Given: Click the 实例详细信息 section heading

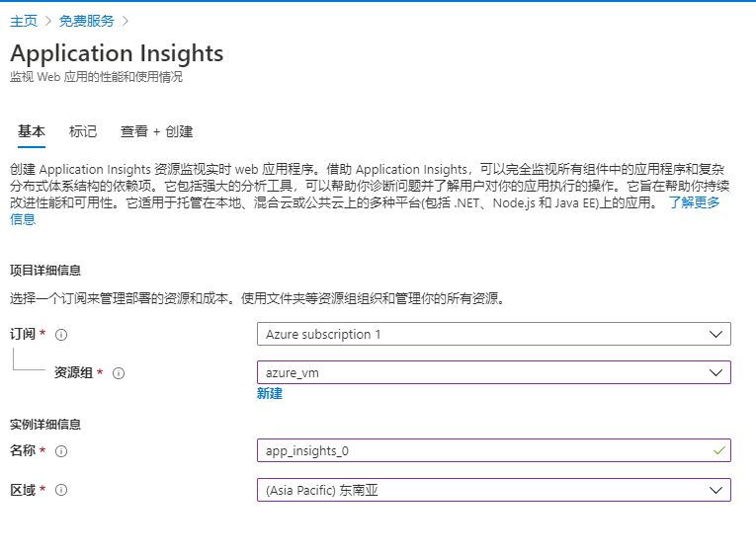Looking at the screenshot, I should (x=45, y=425).
